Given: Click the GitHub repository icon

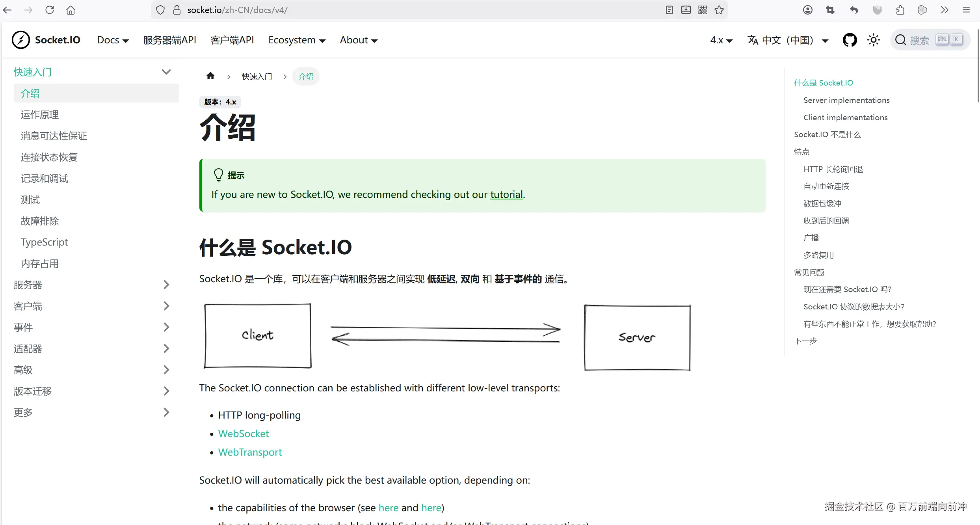Looking at the screenshot, I should 850,40.
